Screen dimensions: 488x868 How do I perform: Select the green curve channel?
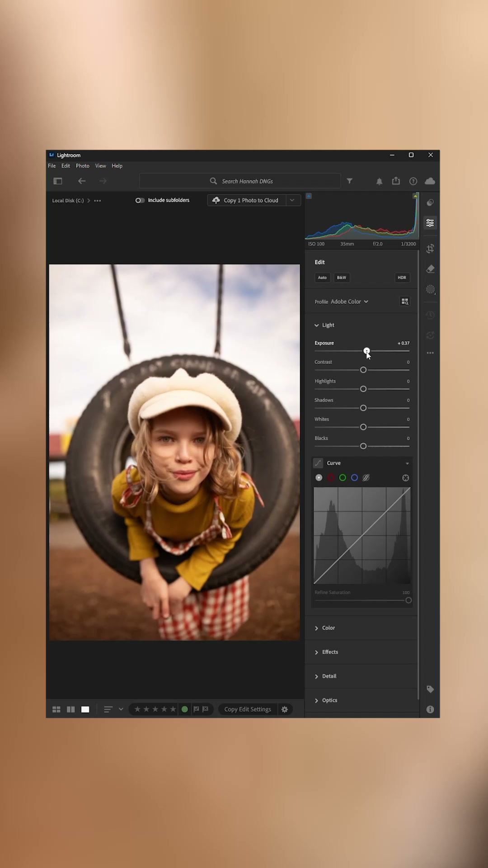tap(343, 478)
